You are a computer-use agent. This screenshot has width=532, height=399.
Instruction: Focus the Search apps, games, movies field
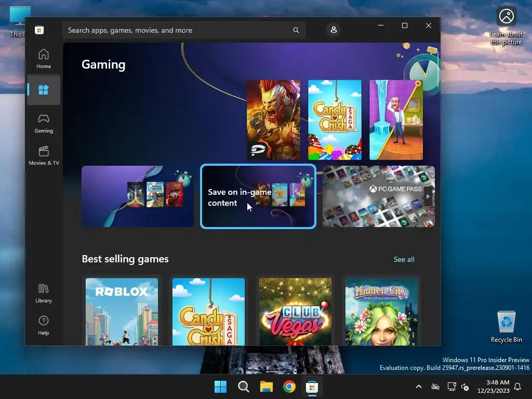[x=184, y=30]
